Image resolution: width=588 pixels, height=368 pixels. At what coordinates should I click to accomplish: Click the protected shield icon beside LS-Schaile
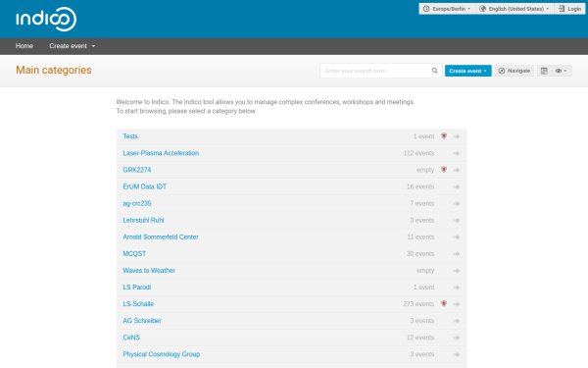coord(444,303)
